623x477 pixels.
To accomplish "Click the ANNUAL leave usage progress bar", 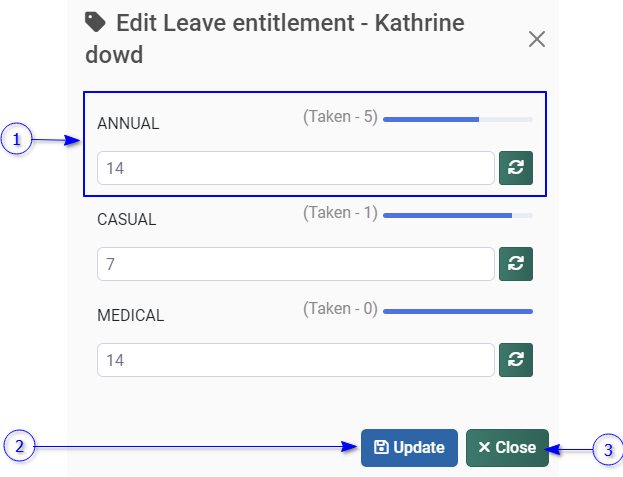I will tap(457, 119).
